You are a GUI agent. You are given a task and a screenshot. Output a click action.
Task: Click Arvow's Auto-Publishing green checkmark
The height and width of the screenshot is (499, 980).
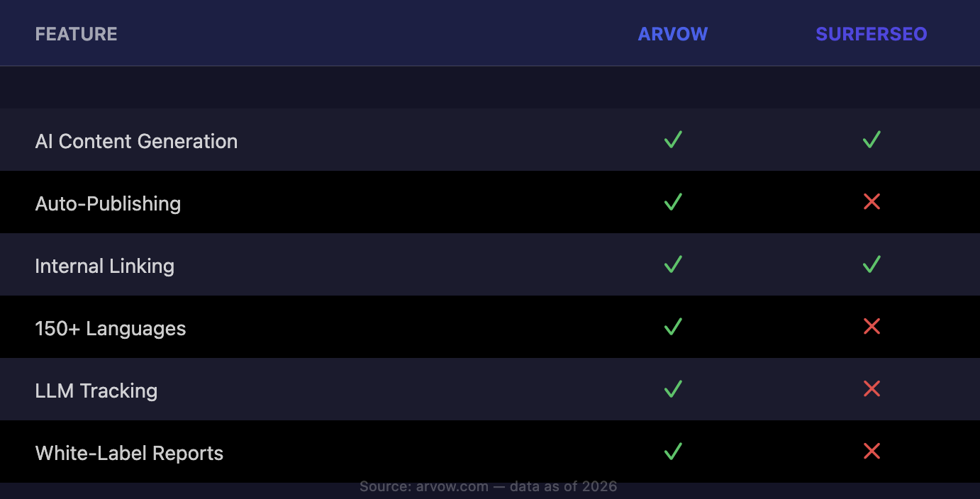pos(673,202)
